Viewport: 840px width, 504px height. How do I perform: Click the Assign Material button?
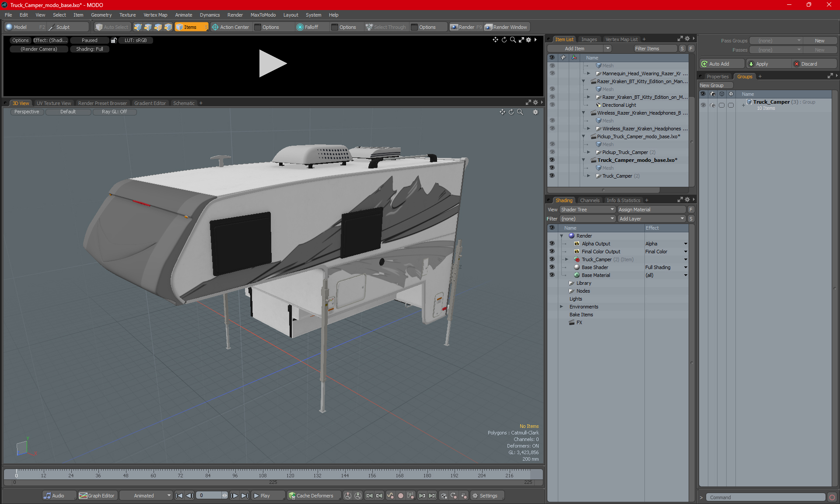(x=651, y=210)
